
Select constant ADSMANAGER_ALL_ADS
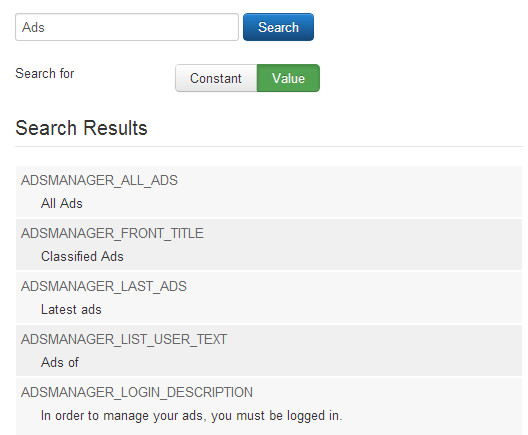(99, 180)
